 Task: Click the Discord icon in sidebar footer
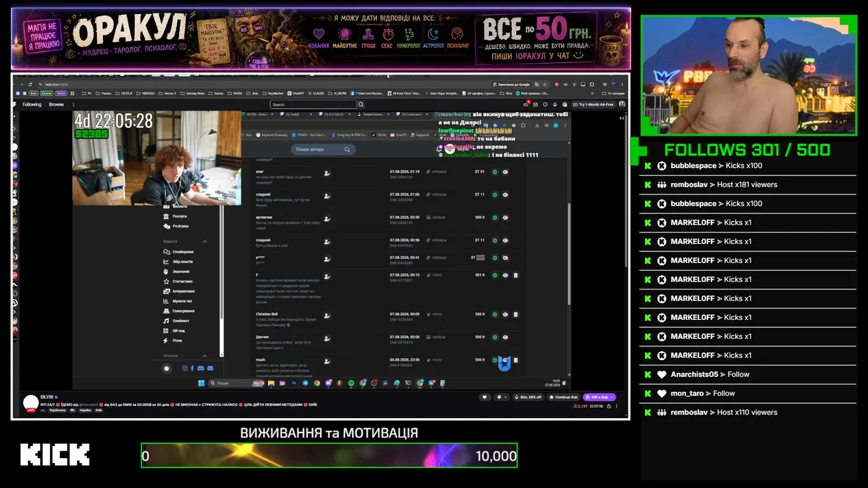coord(200,368)
